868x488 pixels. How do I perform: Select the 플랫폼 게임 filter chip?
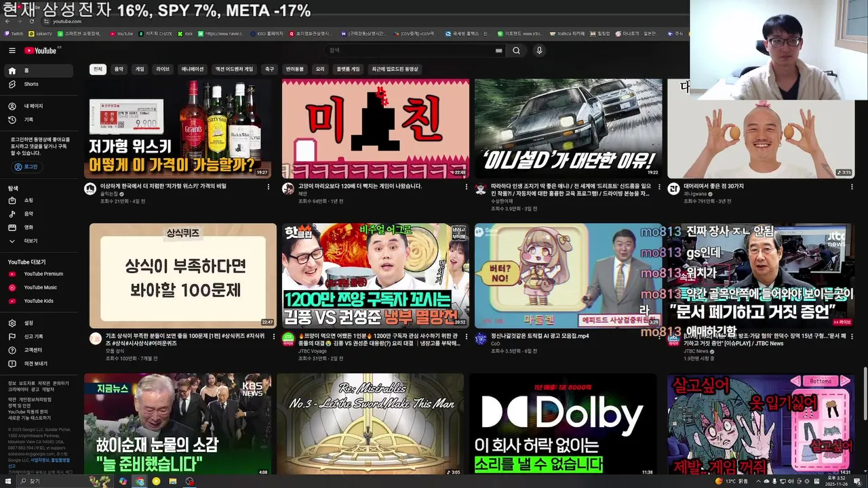[348, 69]
